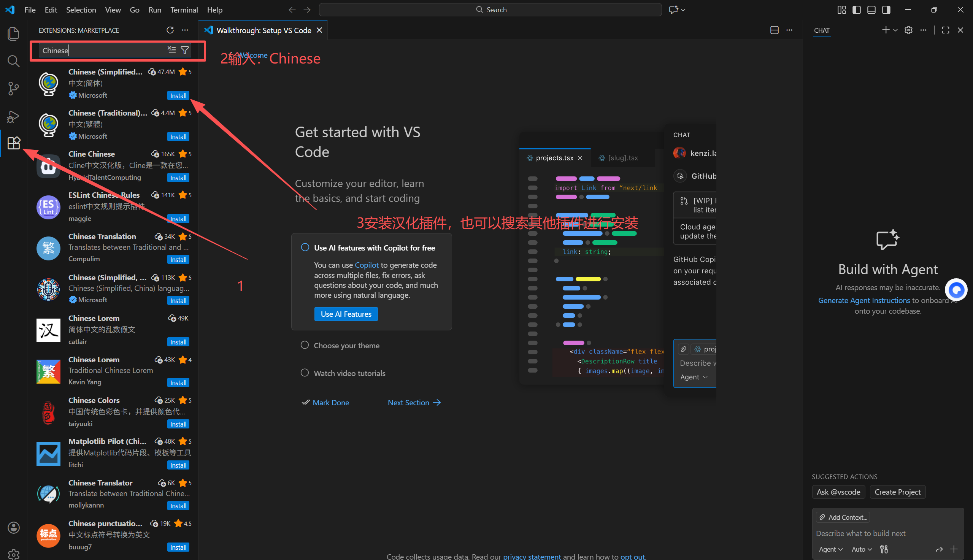Open the Selection menu
Viewport: 973px width, 560px height.
[x=81, y=10]
